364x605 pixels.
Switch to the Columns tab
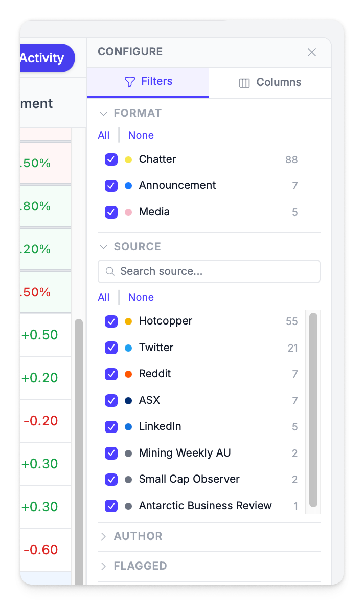[270, 82]
